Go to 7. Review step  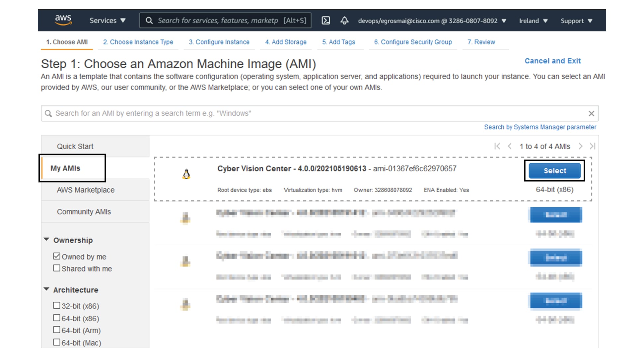coord(481,42)
